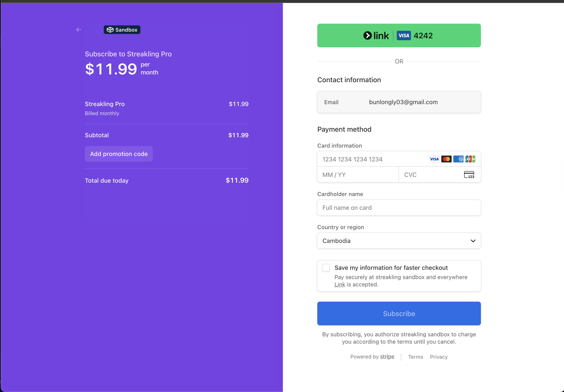Click the underlined Link text
The width and height of the screenshot is (564, 392).
340,284
